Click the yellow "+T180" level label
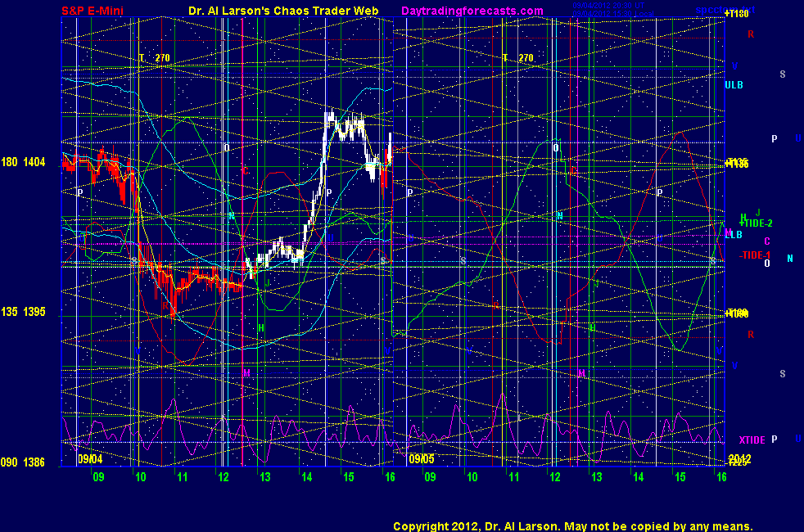 pos(736,14)
